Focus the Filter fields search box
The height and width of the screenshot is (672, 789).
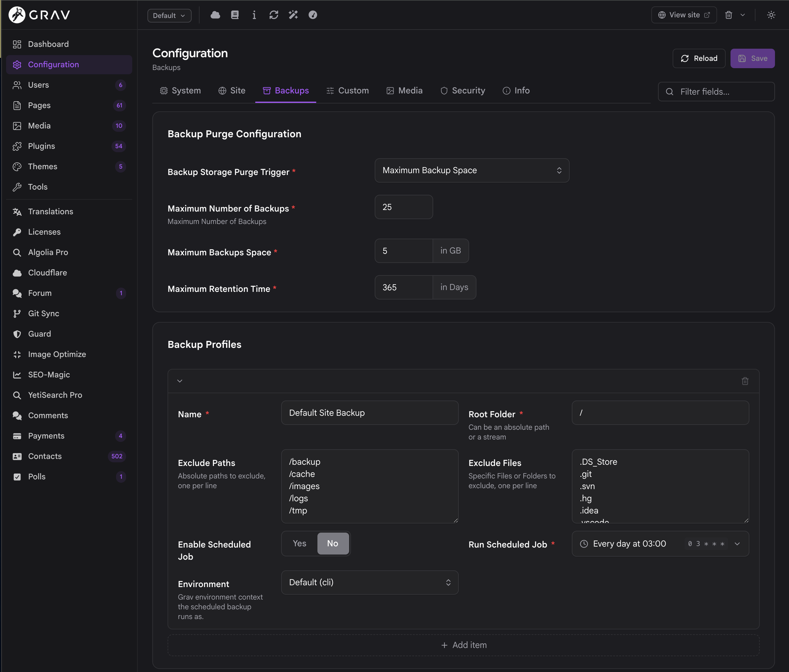coord(716,92)
